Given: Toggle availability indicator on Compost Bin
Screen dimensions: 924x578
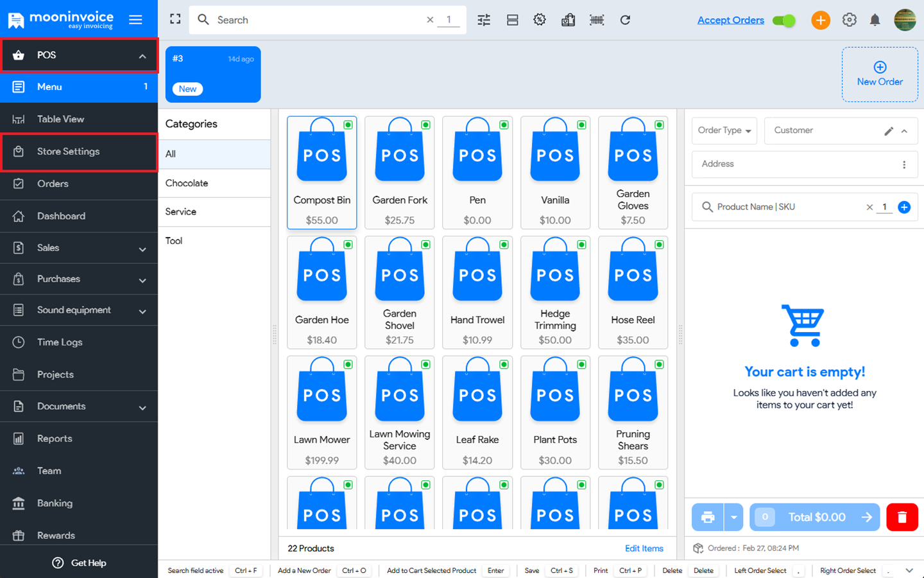Looking at the screenshot, I should point(348,125).
